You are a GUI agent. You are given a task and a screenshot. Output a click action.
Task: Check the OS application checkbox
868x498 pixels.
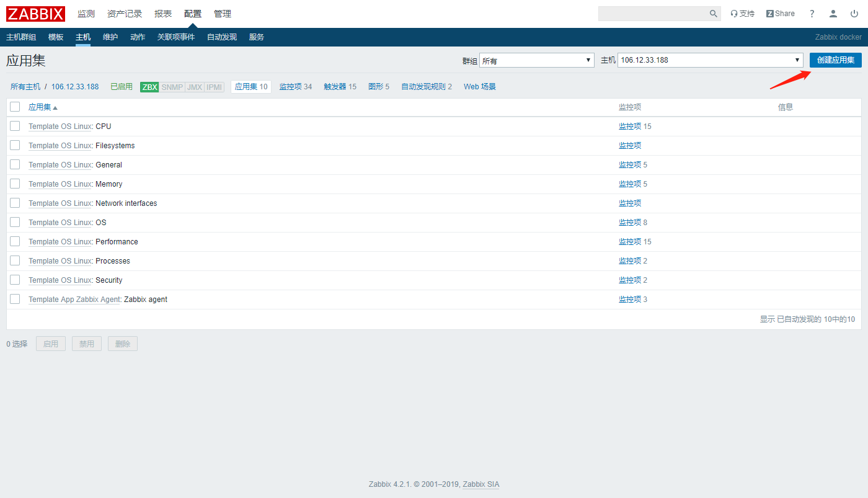(15, 222)
